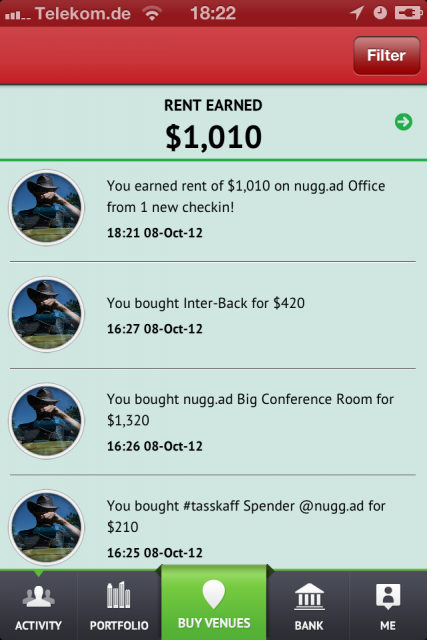The image size is (427, 640).
Task: Select the Buy Venues tab
Action: tap(214, 602)
